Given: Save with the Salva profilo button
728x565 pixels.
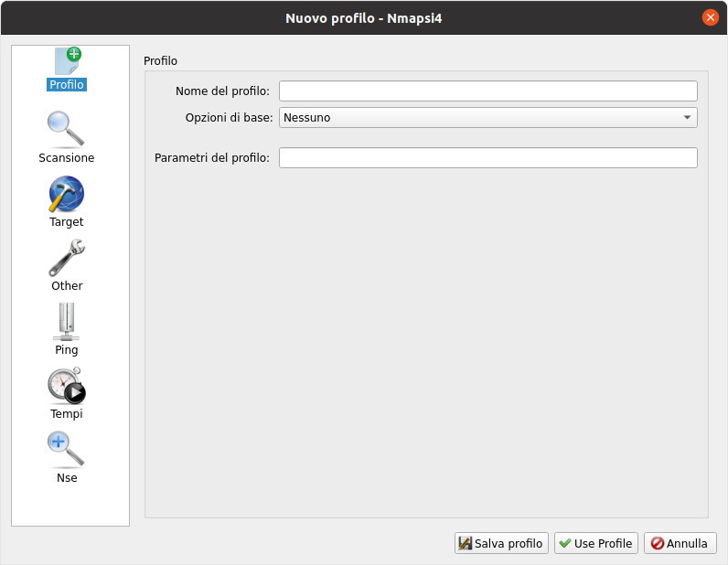Looking at the screenshot, I should 501,543.
